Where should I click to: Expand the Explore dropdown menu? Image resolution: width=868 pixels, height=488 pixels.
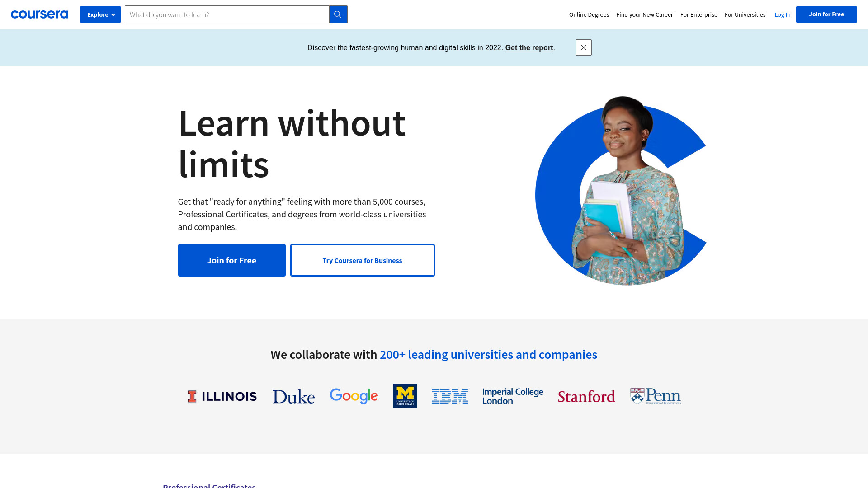coord(100,14)
